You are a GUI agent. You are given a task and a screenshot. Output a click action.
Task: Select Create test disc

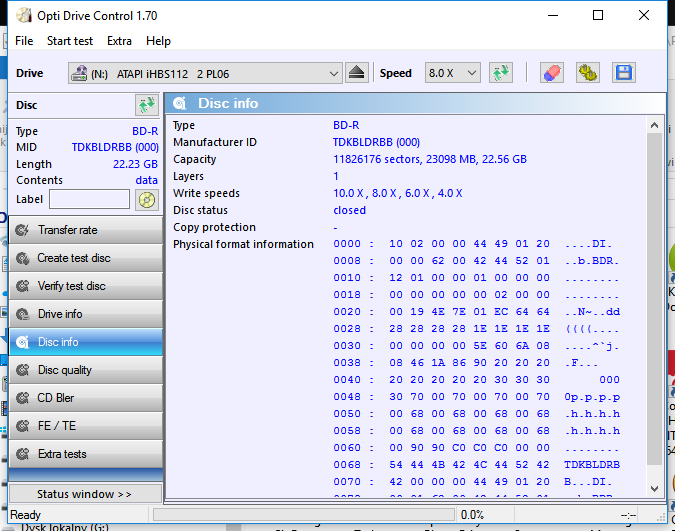(x=86, y=258)
